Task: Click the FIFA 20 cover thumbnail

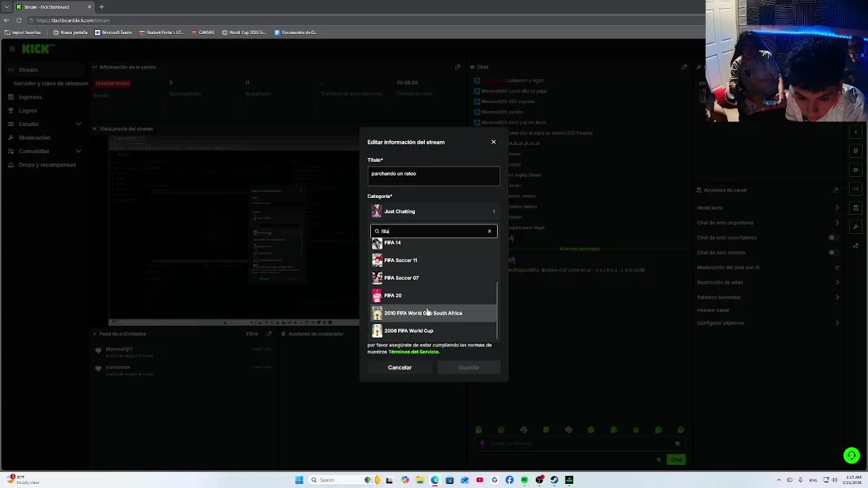Action: pos(377,296)
